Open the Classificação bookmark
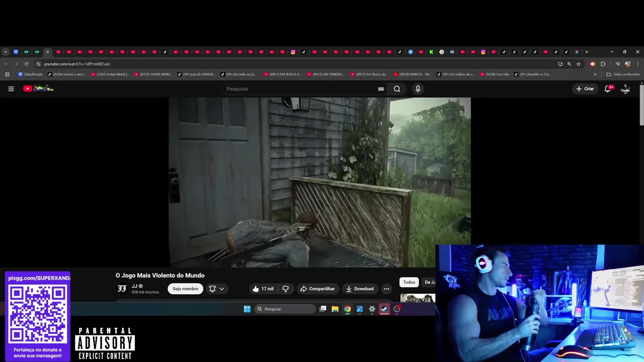 (x=31, y=74)
